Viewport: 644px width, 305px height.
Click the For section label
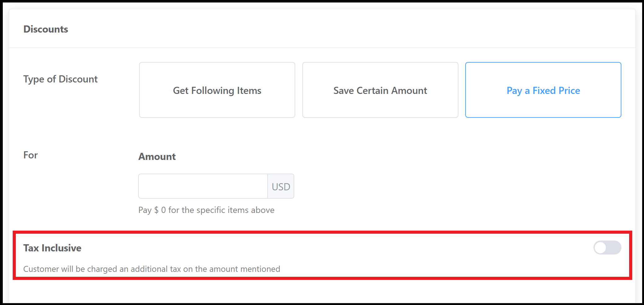pos(30,155)
